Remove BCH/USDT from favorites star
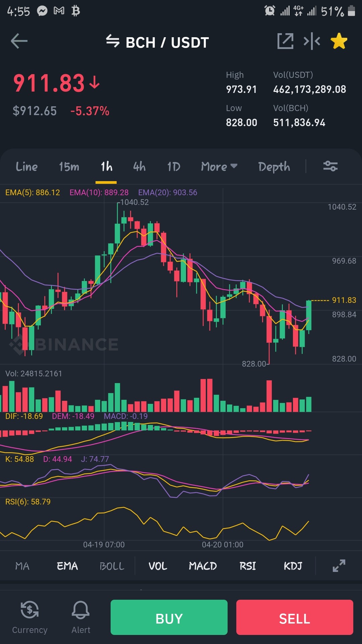Image resolution: width=362 pixels, height=644 pixels. click(339, 41)
